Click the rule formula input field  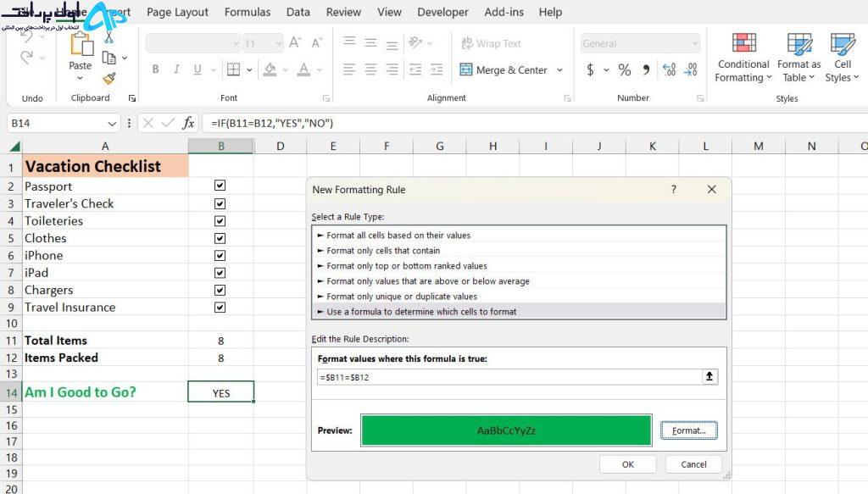click(509, 377)
